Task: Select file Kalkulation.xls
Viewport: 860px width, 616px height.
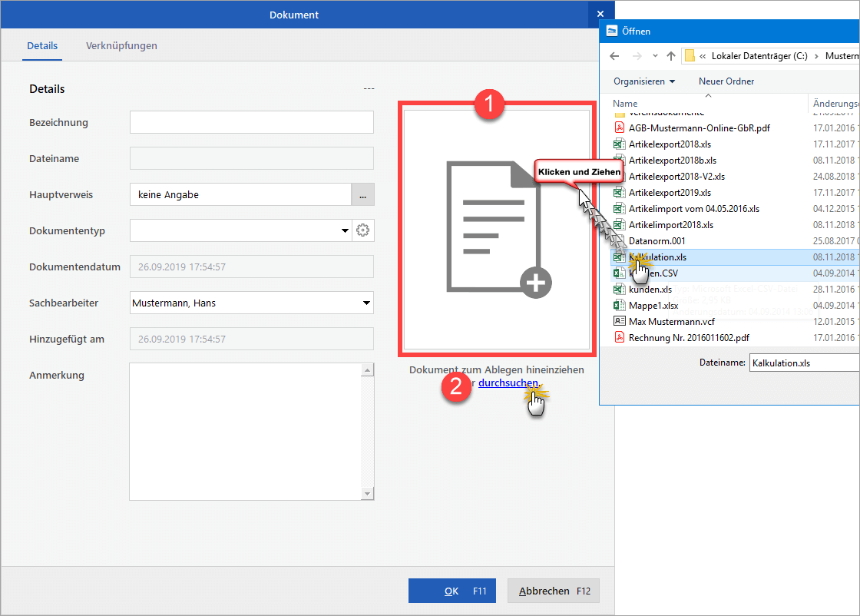Action: (735, 257)
